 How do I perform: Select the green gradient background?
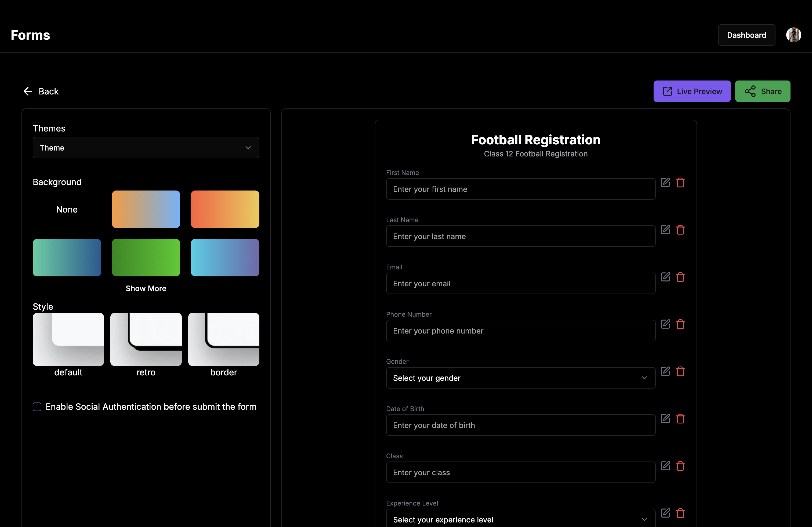146,258
